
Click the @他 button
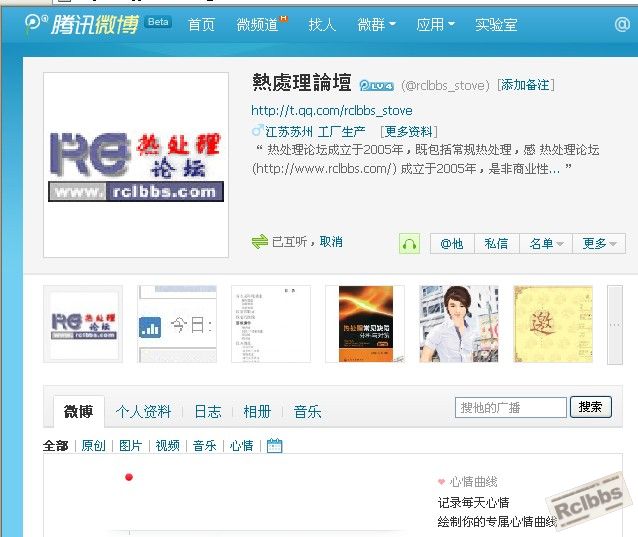coord(452,244)
